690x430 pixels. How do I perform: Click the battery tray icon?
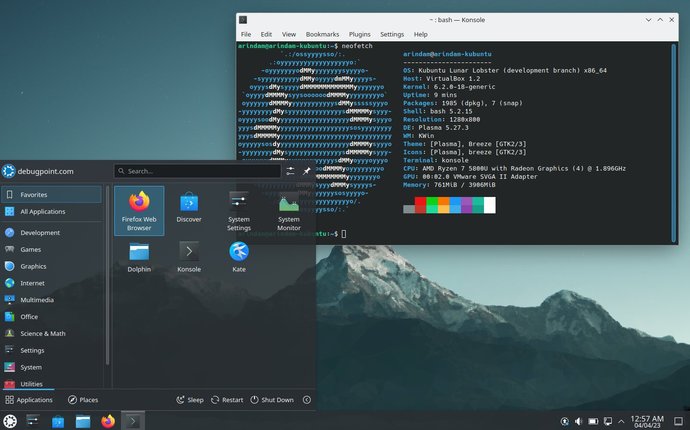(593, 421)
